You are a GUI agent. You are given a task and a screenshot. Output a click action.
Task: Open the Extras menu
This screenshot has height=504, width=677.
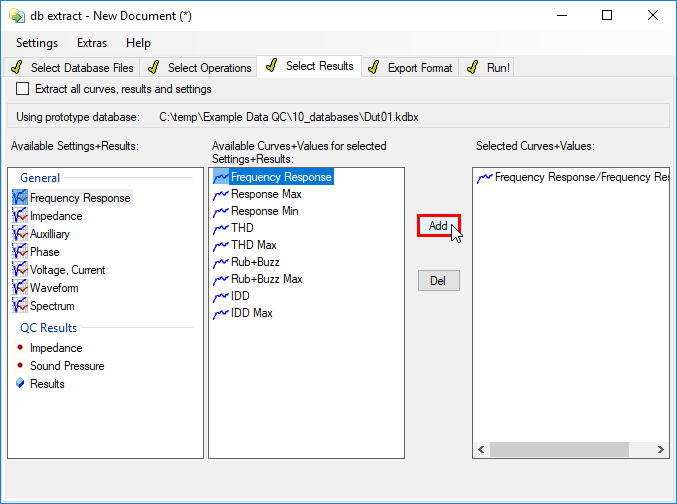tap(92, 43)
